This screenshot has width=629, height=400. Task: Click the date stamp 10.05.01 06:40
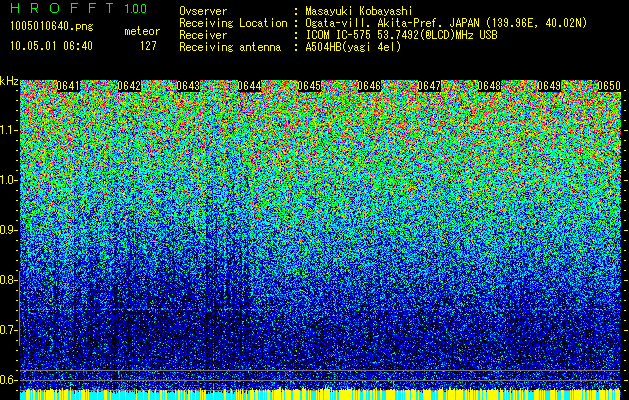51,46
